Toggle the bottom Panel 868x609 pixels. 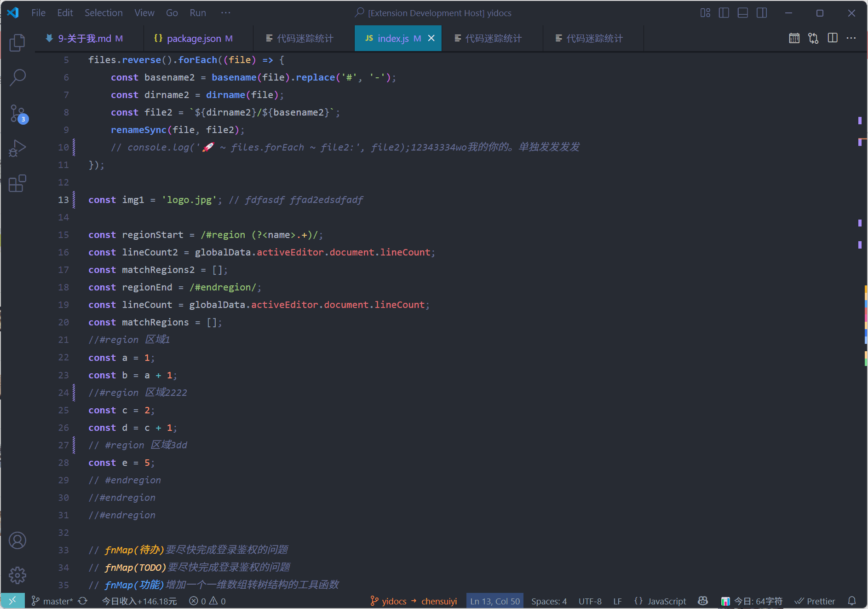tap(743, 13)
